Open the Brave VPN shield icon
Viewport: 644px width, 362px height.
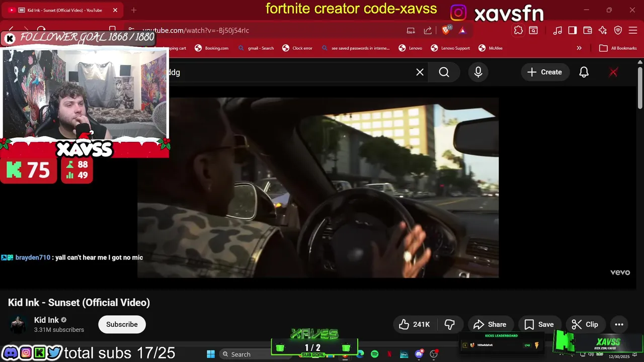pyautogui.click(x=618, y=30)
